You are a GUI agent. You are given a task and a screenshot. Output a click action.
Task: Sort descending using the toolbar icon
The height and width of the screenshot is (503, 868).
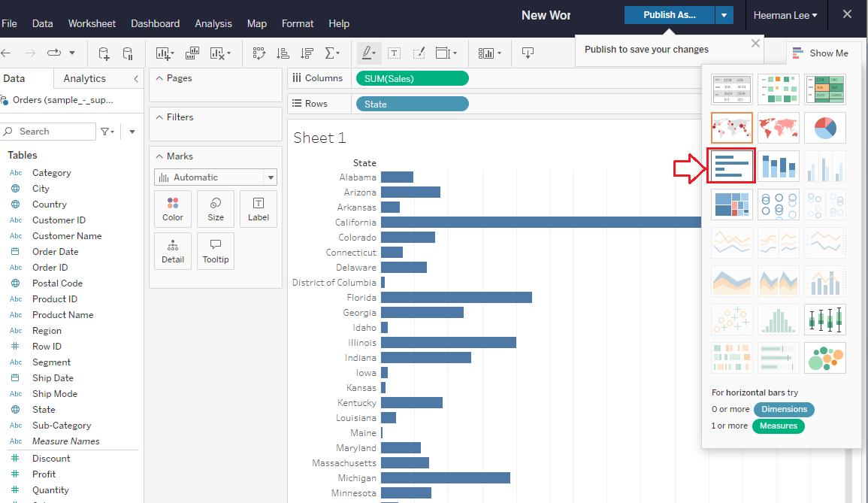(x=306, y=53)
